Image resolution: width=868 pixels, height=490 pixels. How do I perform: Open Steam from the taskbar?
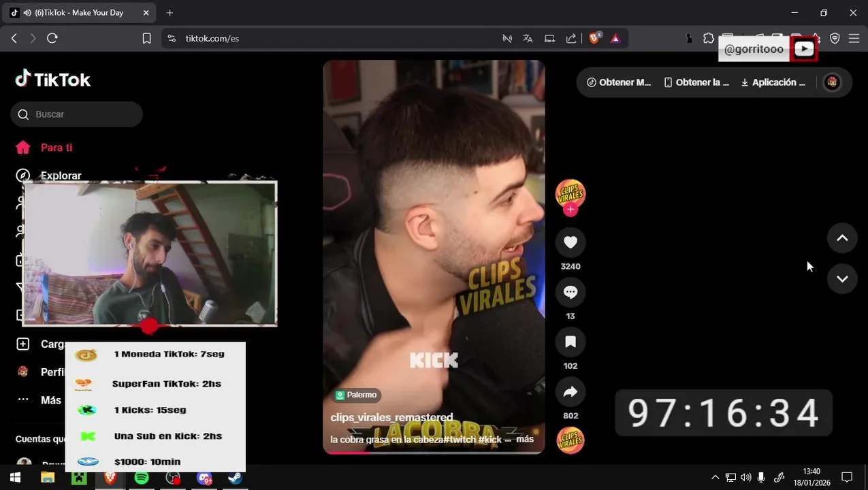point(236,478)
